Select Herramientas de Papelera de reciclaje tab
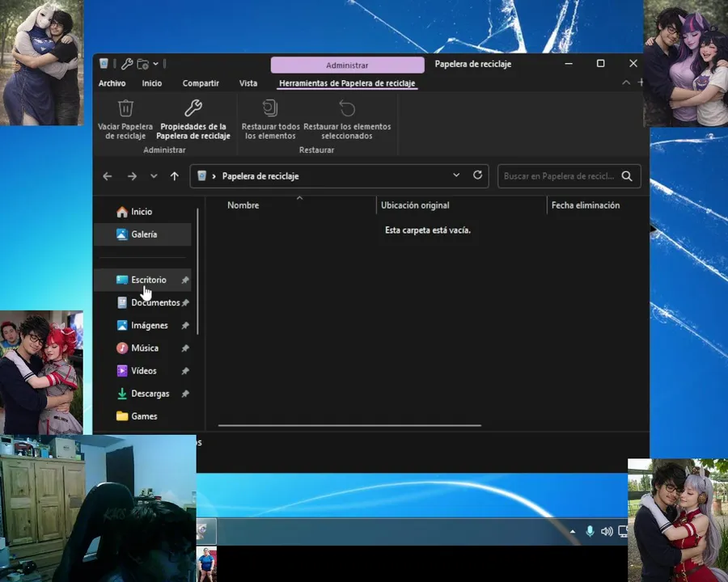 [347, 83]
